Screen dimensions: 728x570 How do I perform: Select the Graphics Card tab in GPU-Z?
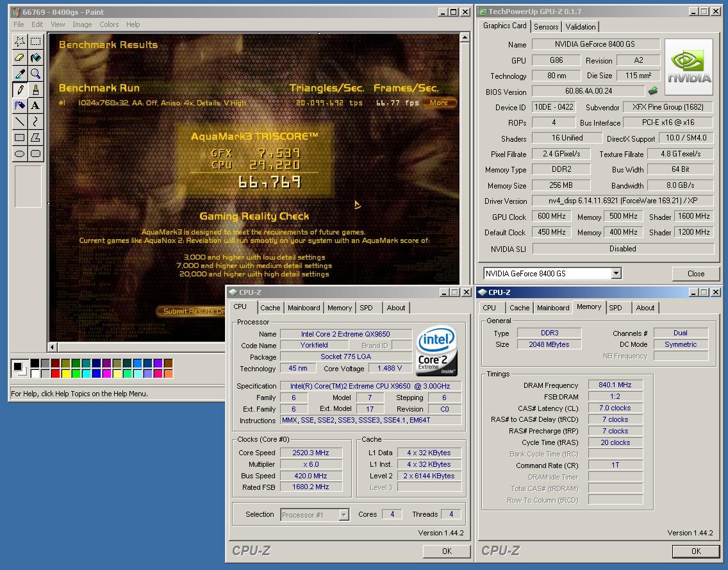coord(505,26)
